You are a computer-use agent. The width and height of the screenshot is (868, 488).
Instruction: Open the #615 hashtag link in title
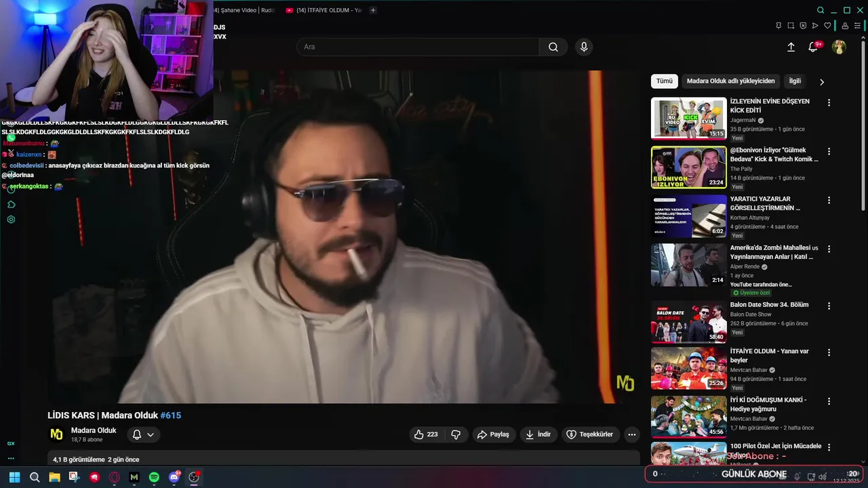point(170,415)
